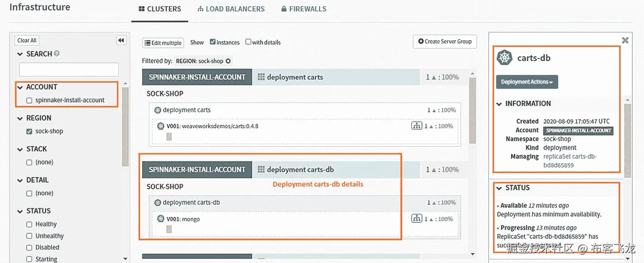Click the Infrastructure page title

coord(40,7)
